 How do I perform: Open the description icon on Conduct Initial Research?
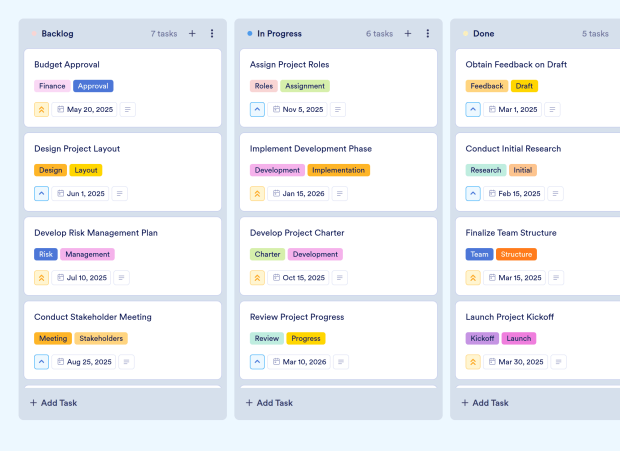click(x=556, y=194)
